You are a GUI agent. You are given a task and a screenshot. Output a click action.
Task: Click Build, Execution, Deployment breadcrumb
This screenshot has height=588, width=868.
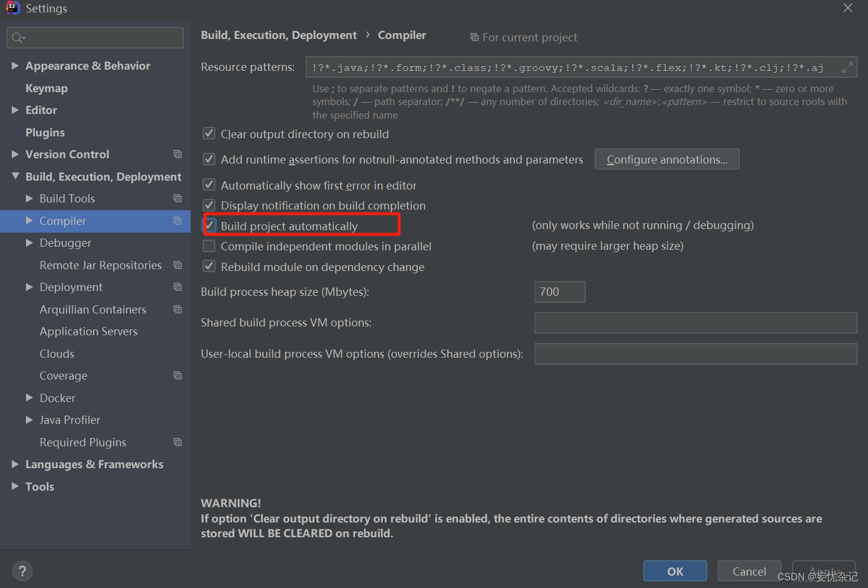pyautogui.click(x=279, y=35)
